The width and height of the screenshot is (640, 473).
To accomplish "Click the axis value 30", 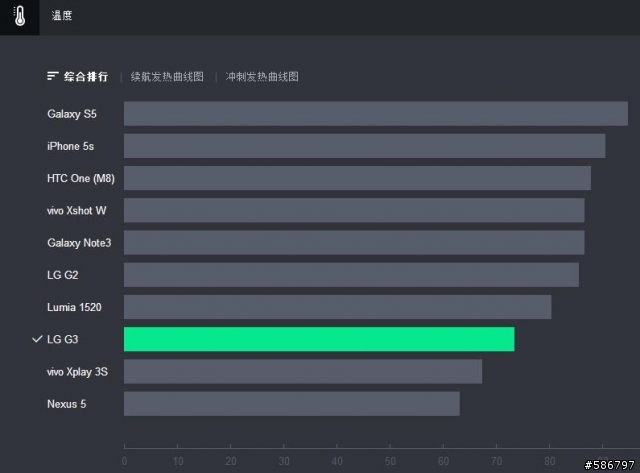I will (284, 461).
